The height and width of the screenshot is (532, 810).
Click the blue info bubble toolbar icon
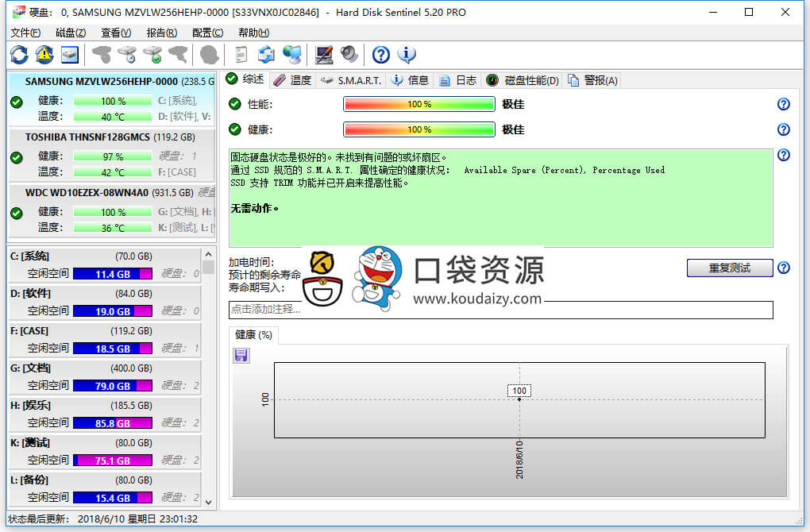click(407, 54)
